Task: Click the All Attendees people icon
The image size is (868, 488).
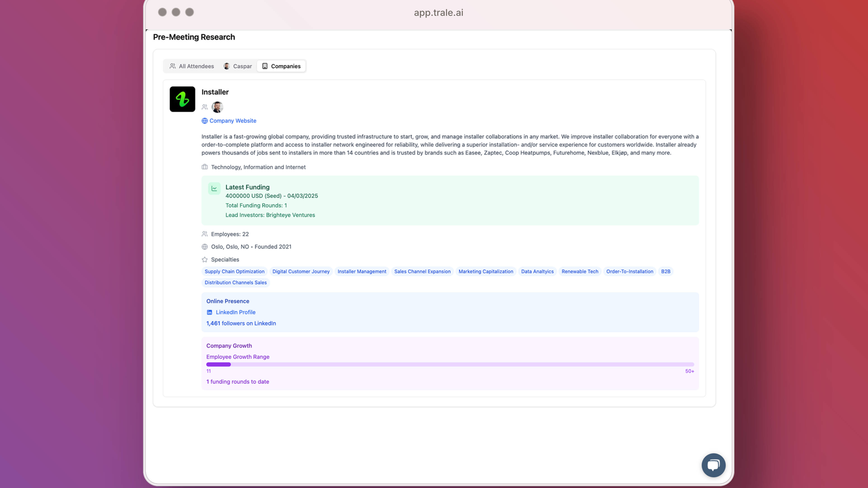Action: (172, 66)
